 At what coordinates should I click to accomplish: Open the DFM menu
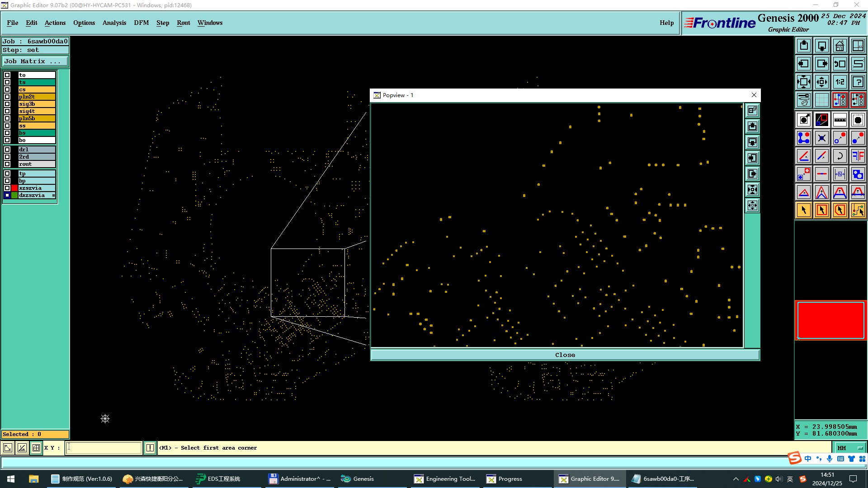pyautogui.click(x=141, y=23)
